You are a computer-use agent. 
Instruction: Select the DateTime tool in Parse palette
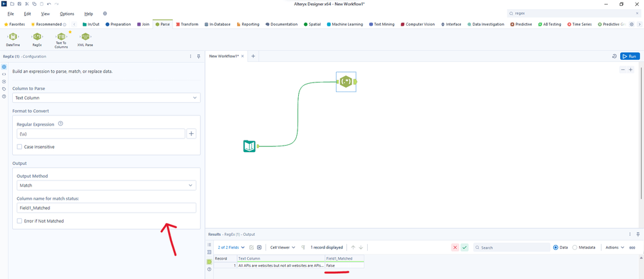coord(13,39)
